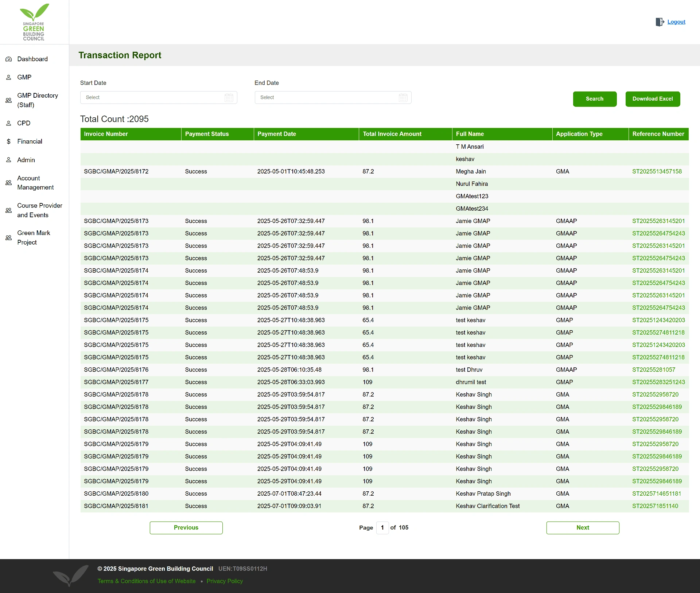Open the Privacy Policy footer link
The width and height of the screenshot is (700, 593).
225,581
